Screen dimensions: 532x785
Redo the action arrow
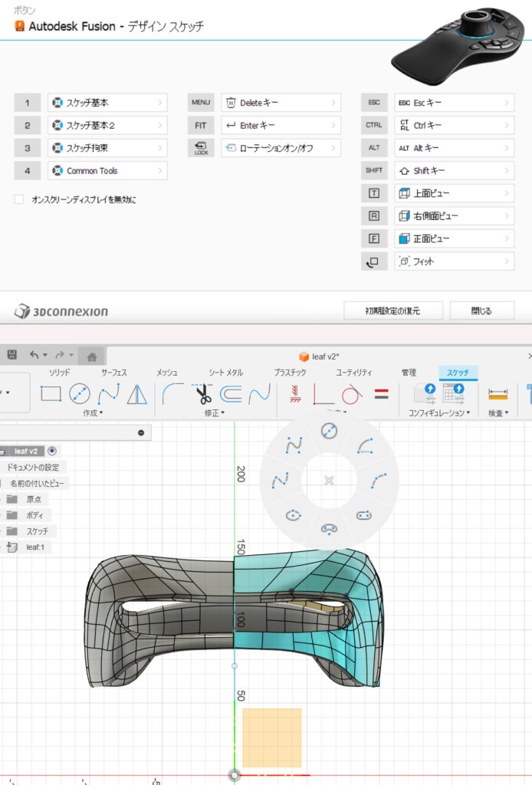pyautogui.click(x=60, y=354)
